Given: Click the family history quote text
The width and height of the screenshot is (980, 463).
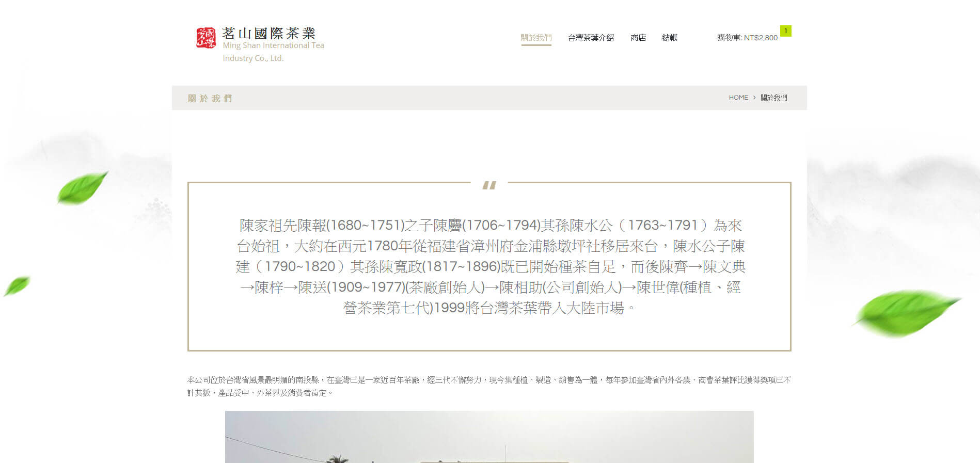Looking at the screenshot, I should click(489, 266).
